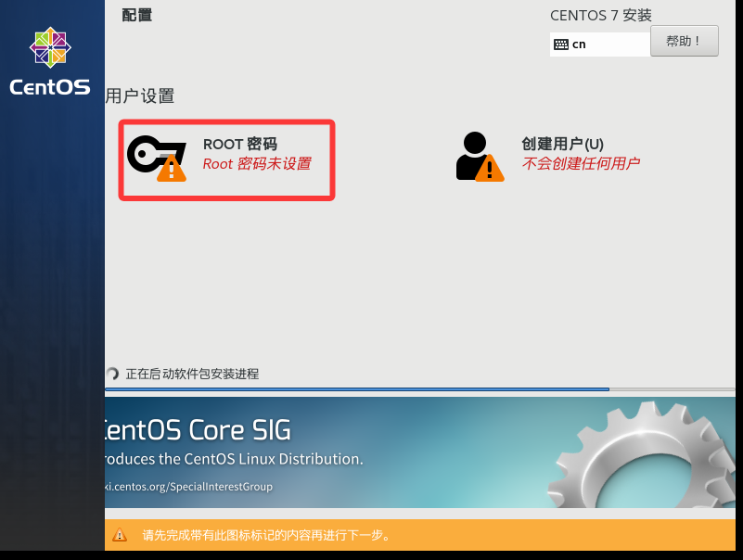Click the keyboard layout icon next to cn
This screenshot has height=560, width=743.
[x=561, y=45]
